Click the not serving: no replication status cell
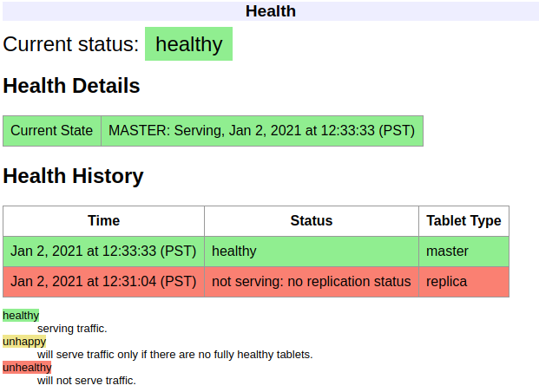 311,282
